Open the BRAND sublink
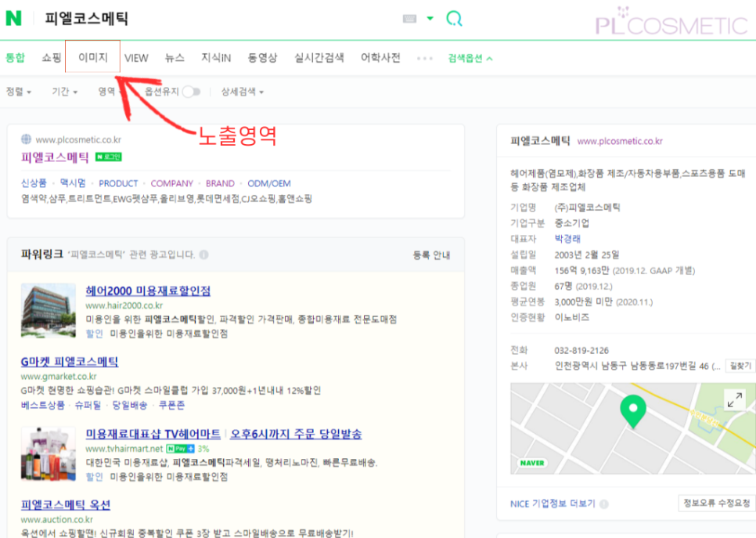Viewport: 756px width, 538px height. pos(220,183)
